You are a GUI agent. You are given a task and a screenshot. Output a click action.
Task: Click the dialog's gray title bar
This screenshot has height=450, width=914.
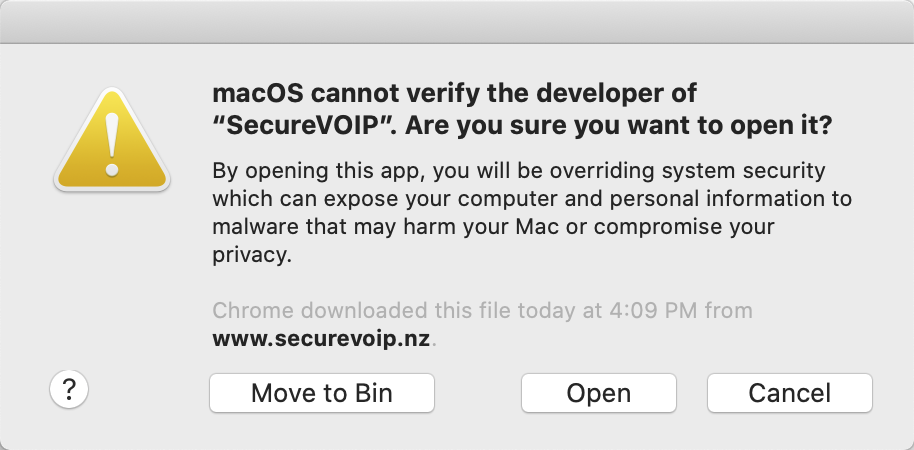pyautogui.click(x=457, y=22)
